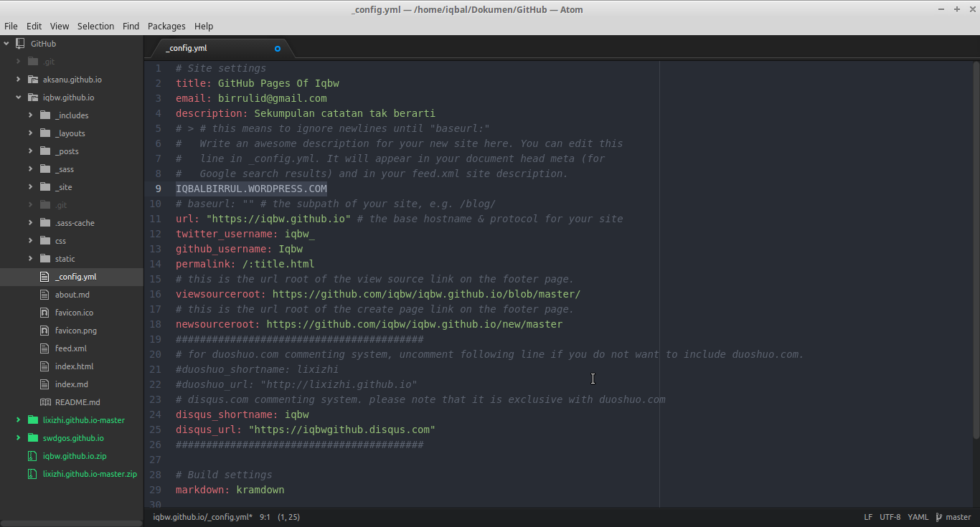Switch to the _config.yml tab
980x527 pixels.
click(x=187, y=49)
